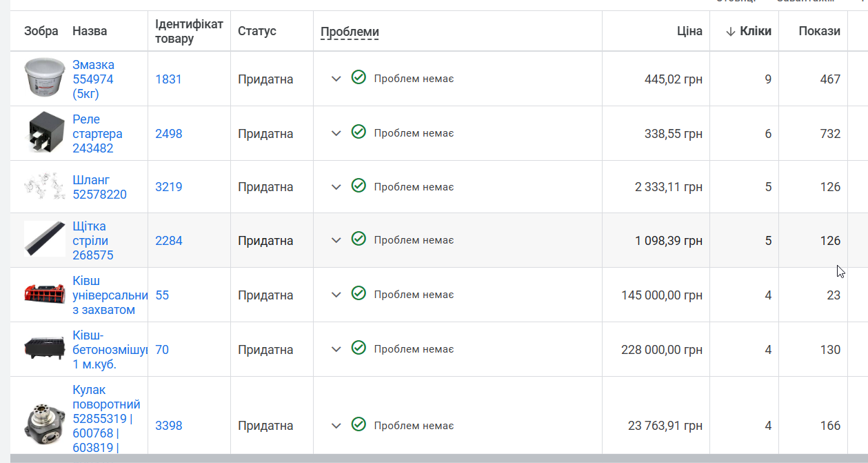The height and width of the screenshot is (463, 868).
Task: Open the Щітка стріли 268575 product link
Action: pyautogui.click(x=93, y=240)
